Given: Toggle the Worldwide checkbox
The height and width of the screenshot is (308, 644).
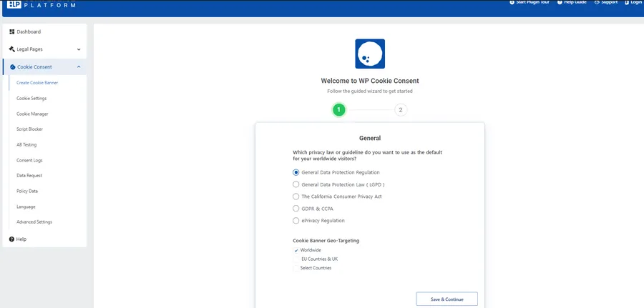Looking at the screenshot, I should (x=296, y=250).
